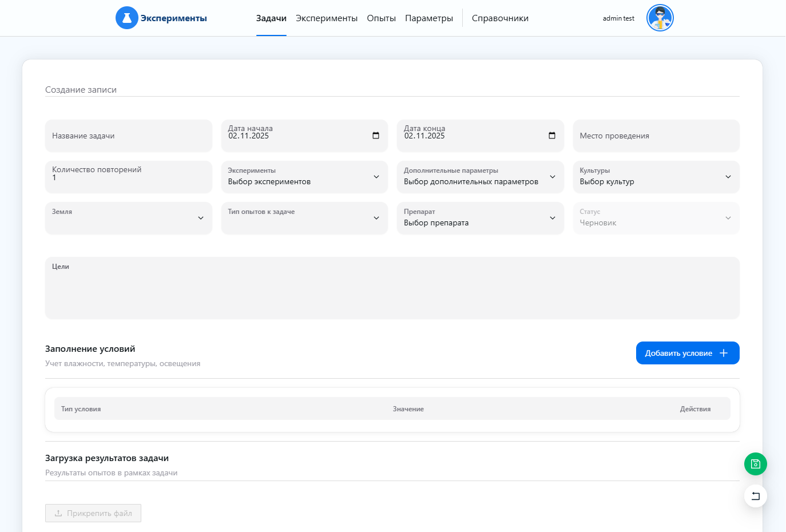The image size is (786, 532).
Task: Switch to the Эксперименты tab
Action: coord(327,18)
